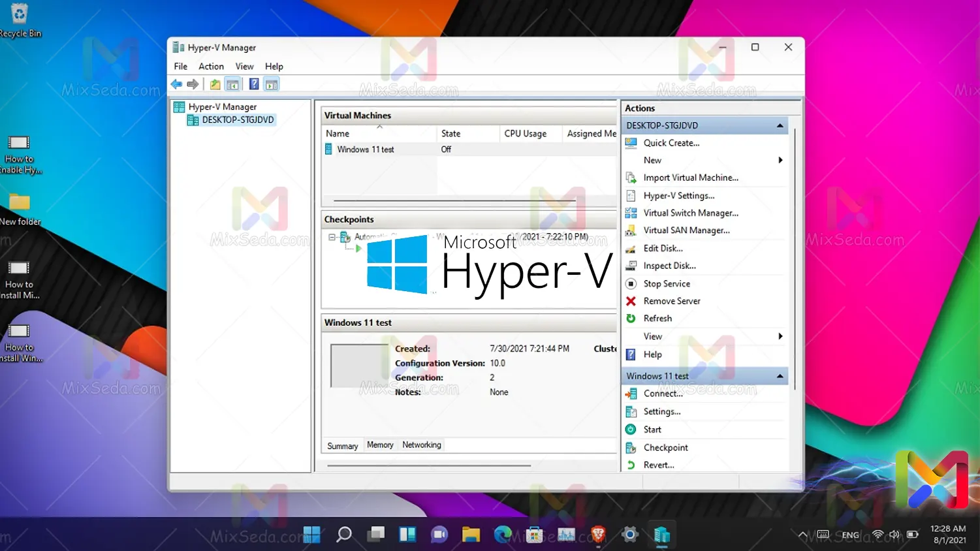Screen dimensions: 980x551
Task: Click Import Virtual Machine link
Action: (x=690, y=178)
